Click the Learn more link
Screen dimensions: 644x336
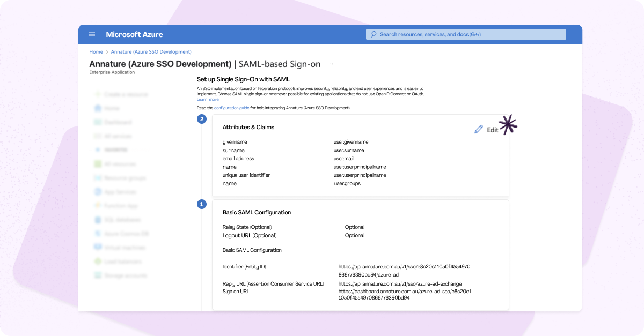pyautogui.click(x=208, y=99)
